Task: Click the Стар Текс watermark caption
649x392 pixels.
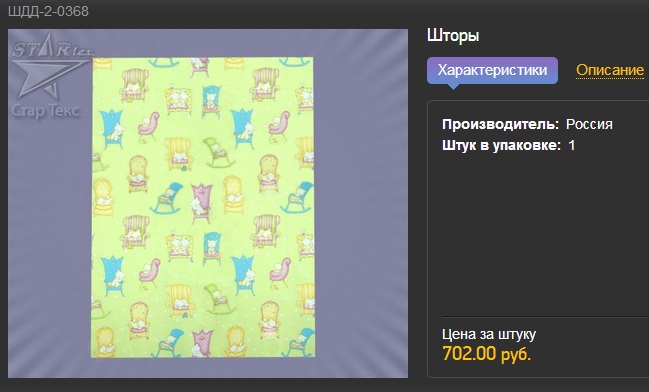Action: click(46, 111)
